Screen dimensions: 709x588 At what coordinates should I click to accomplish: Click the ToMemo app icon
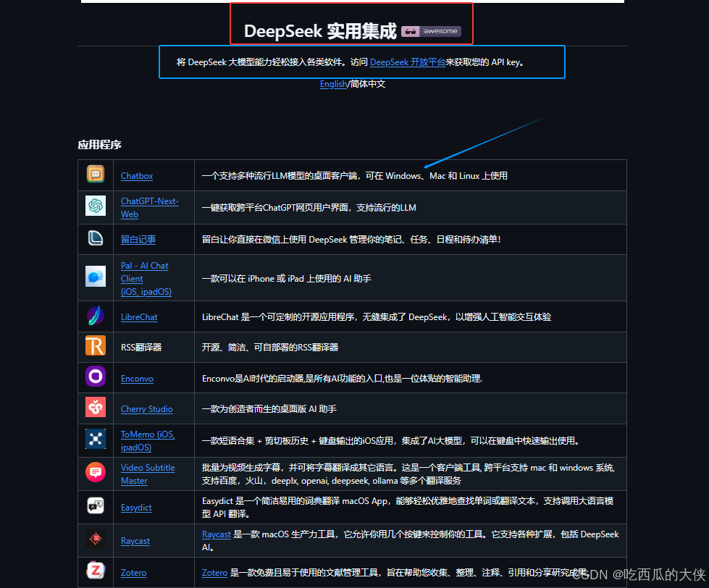(x=96, y=439)
